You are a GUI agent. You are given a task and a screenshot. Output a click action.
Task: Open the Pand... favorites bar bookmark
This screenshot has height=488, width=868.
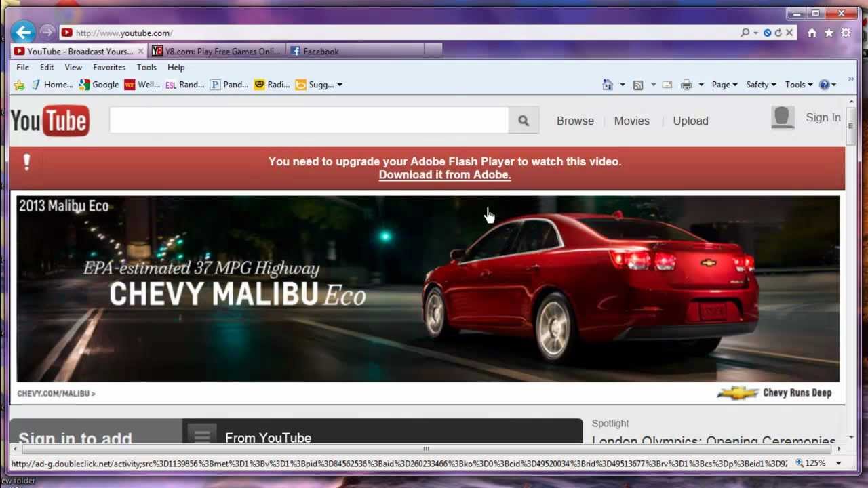(x=229, y=85)
